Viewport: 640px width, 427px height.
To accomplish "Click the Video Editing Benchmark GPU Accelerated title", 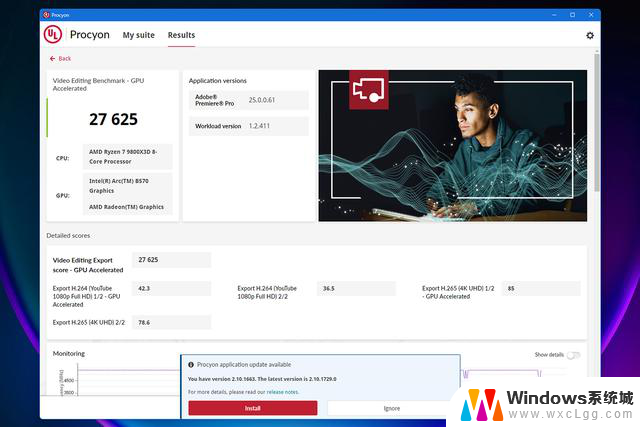I will click(98, 85).
